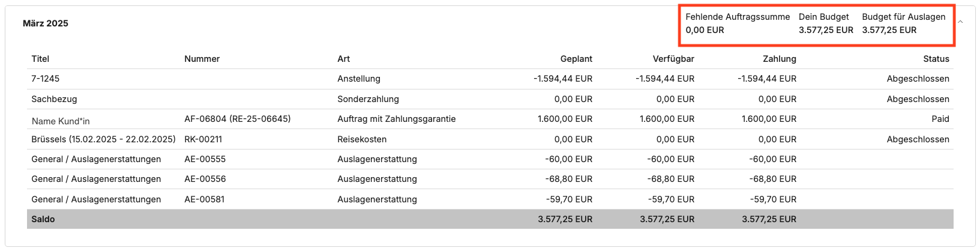Collapse the März 2025 section chevron
This screenshot has width=980, height=251.
coord(960,22)
